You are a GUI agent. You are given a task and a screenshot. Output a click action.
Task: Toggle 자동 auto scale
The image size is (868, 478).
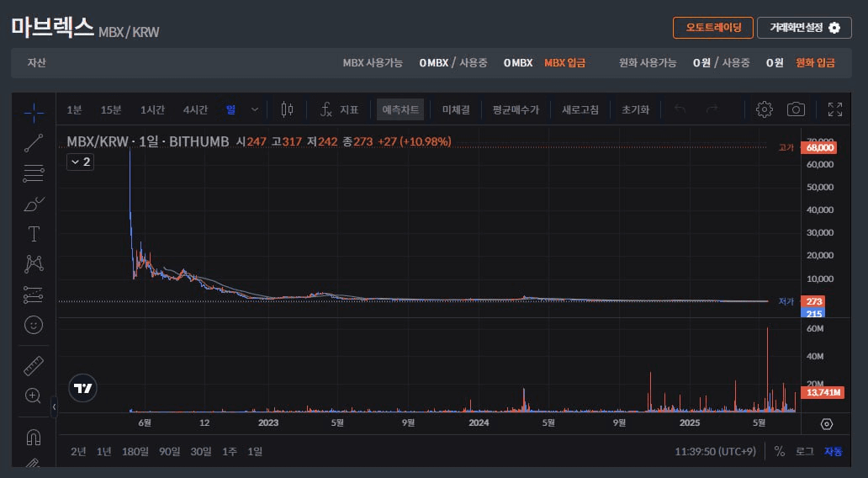[834, 451]
